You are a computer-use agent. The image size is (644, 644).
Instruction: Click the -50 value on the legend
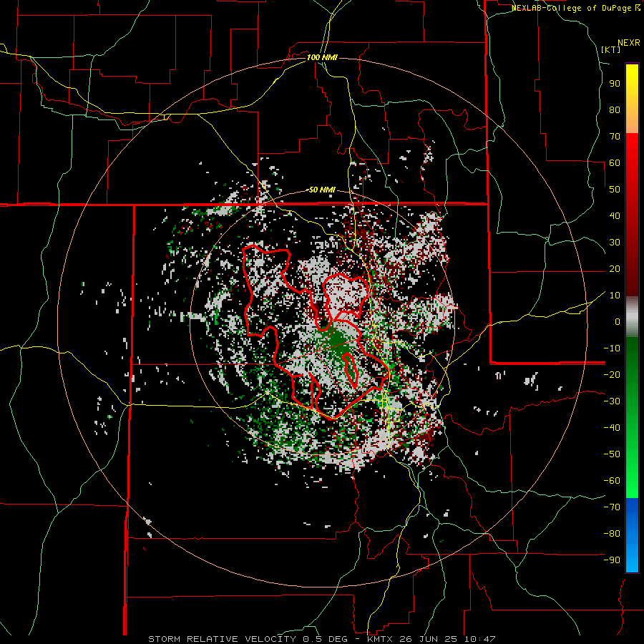[x=612, y=454]
